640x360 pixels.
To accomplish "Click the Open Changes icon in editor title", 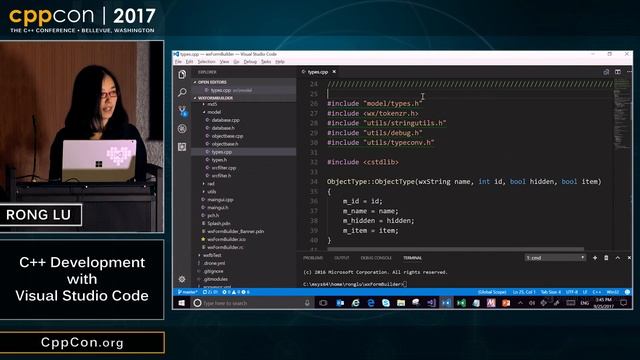I will click(606, 72).
